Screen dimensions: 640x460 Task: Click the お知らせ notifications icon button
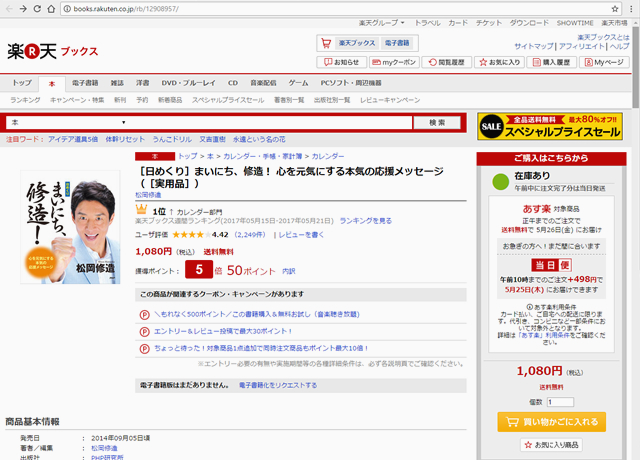coord(341,62)
